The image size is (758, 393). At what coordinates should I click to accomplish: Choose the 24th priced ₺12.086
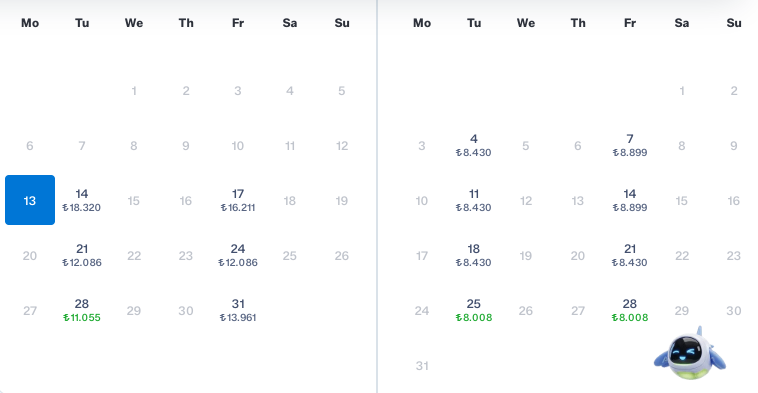[x=238, y=255]
